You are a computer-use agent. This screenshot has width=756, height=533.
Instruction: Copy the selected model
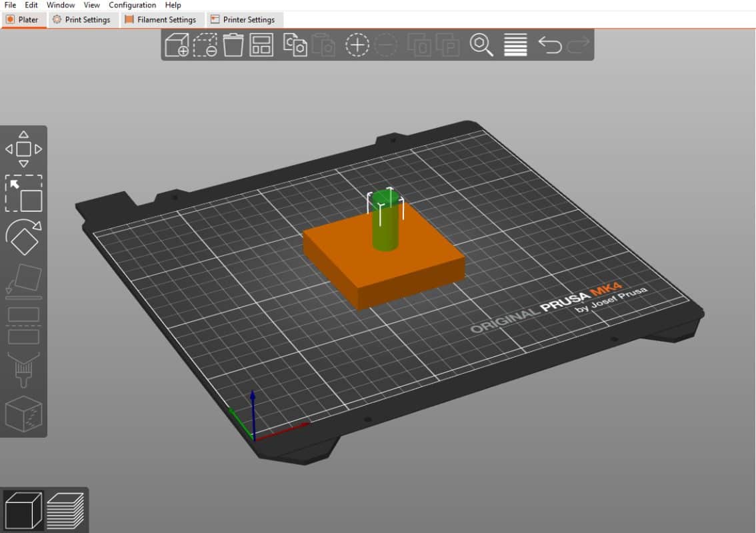(x=295, y=45)
